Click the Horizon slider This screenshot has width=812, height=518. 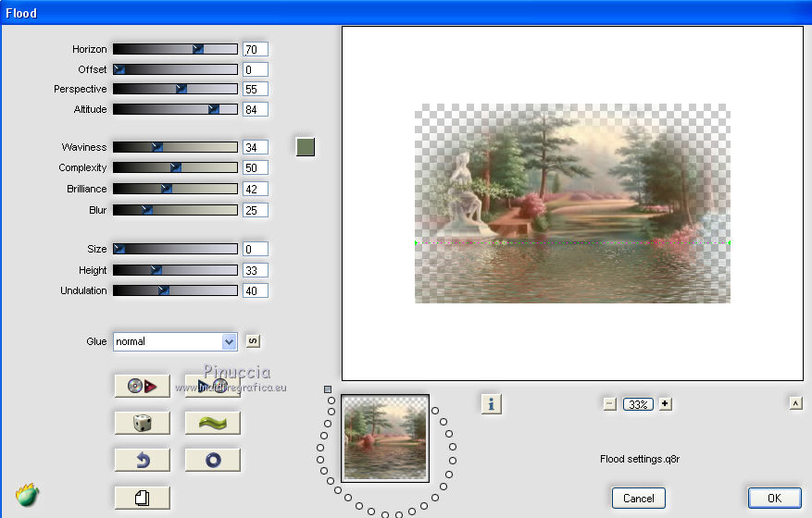(175, 49)
